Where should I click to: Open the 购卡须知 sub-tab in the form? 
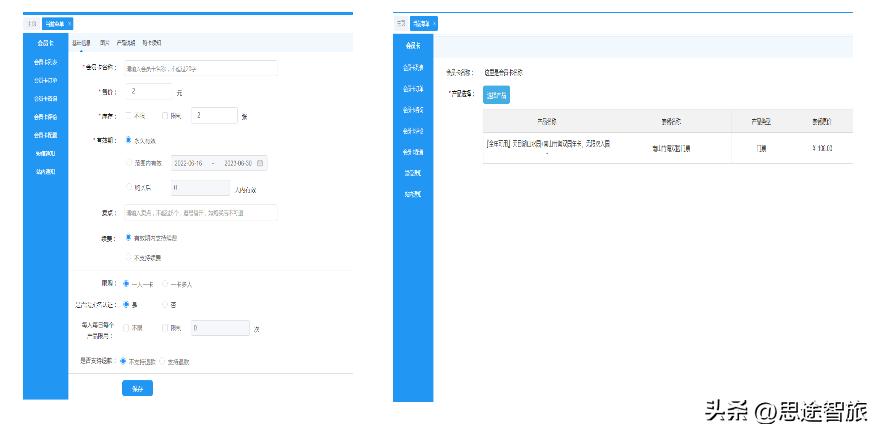[x=152, y=43]
